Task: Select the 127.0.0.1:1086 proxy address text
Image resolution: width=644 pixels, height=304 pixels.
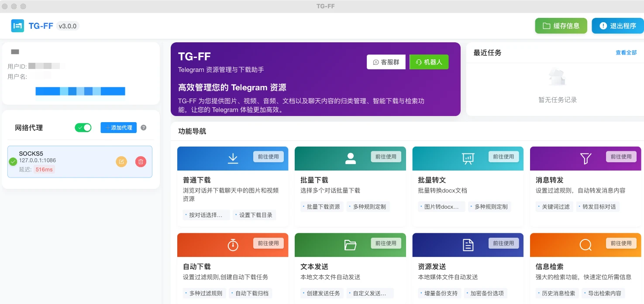Action: (x=38, y=161)
